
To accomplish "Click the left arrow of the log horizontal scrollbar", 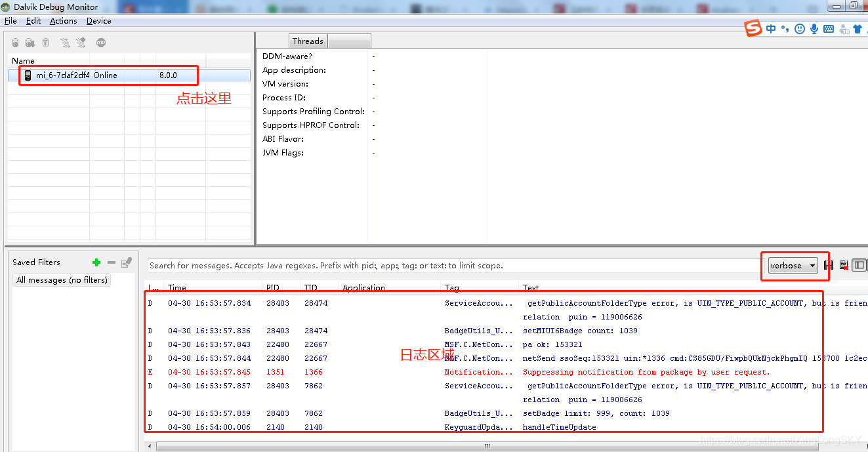I will click(150, 446).
